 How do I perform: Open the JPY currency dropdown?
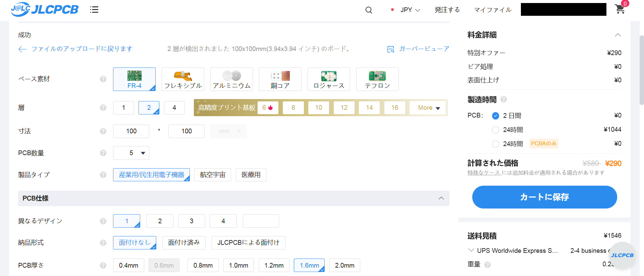pos(410,10)
